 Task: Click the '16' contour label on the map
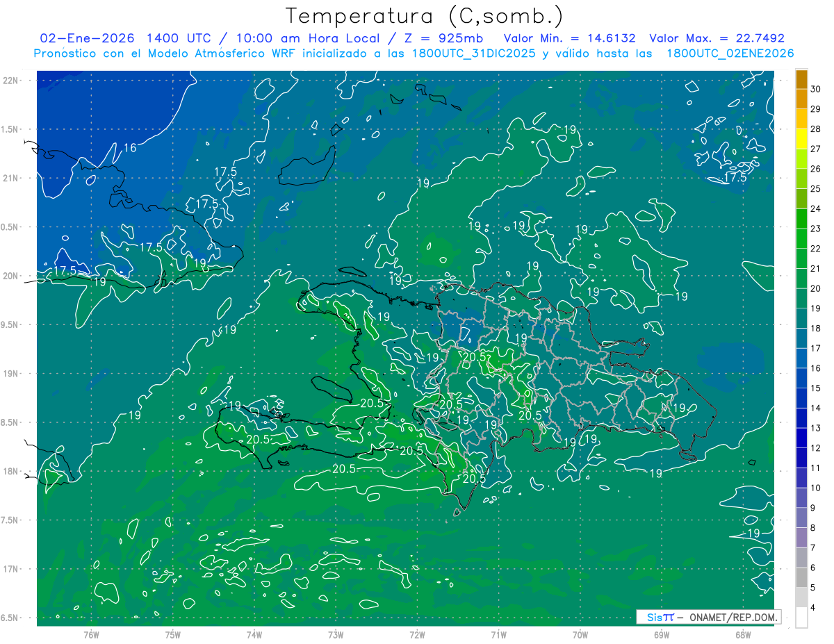click(x=130, y=148)
